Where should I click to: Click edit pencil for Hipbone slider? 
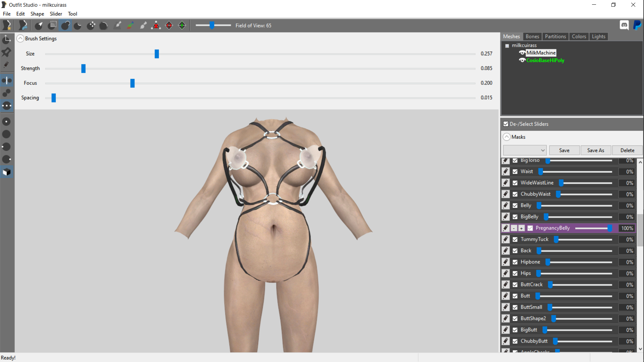coord(506,262)
